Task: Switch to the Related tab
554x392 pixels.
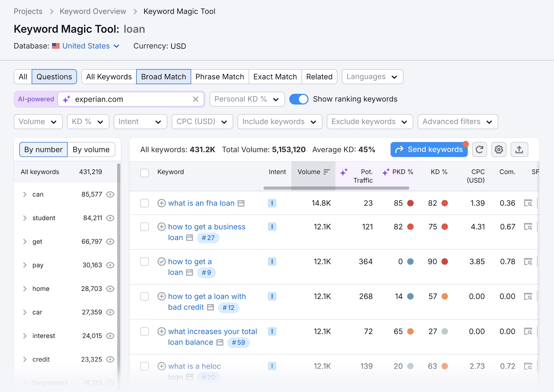Action: tap(319, 76)
